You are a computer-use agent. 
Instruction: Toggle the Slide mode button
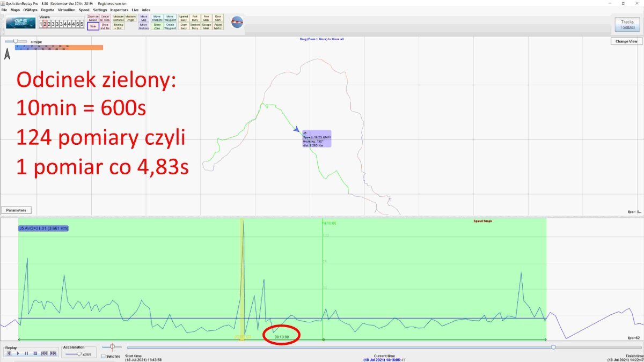pyautogui.click(x=93, y=27)
